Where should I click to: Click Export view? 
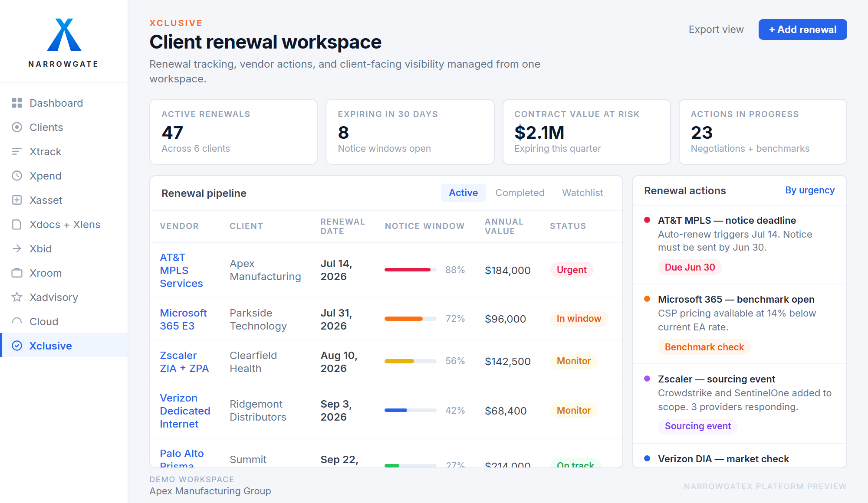click(716, 29)
